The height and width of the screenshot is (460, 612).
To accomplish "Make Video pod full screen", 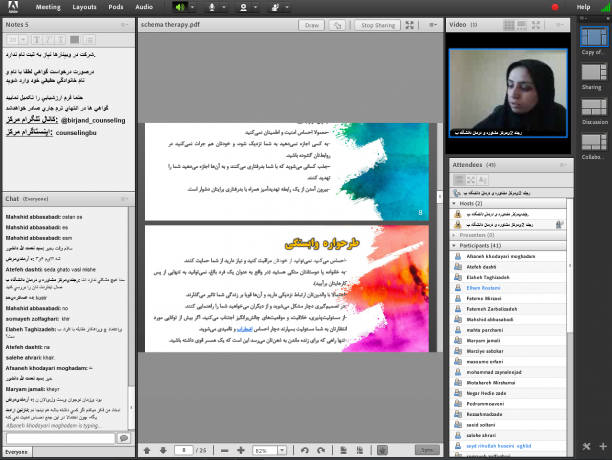I will click(x=536, y=25).
